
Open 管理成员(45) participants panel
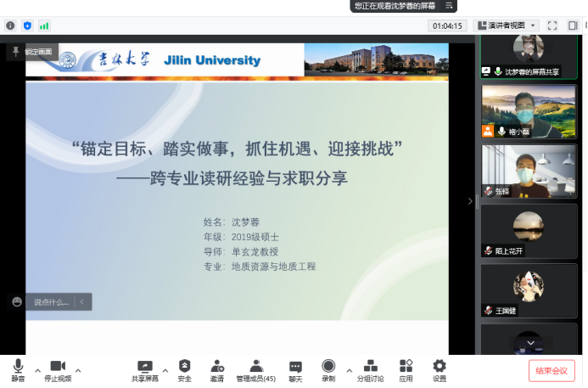pos(255,369)
